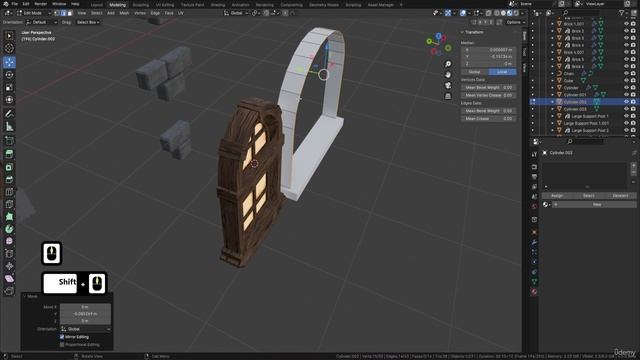Viewport: 640px width, 360px height.
Task: Switch to the UV Editing workspace tab
Action: pos(164,4)
